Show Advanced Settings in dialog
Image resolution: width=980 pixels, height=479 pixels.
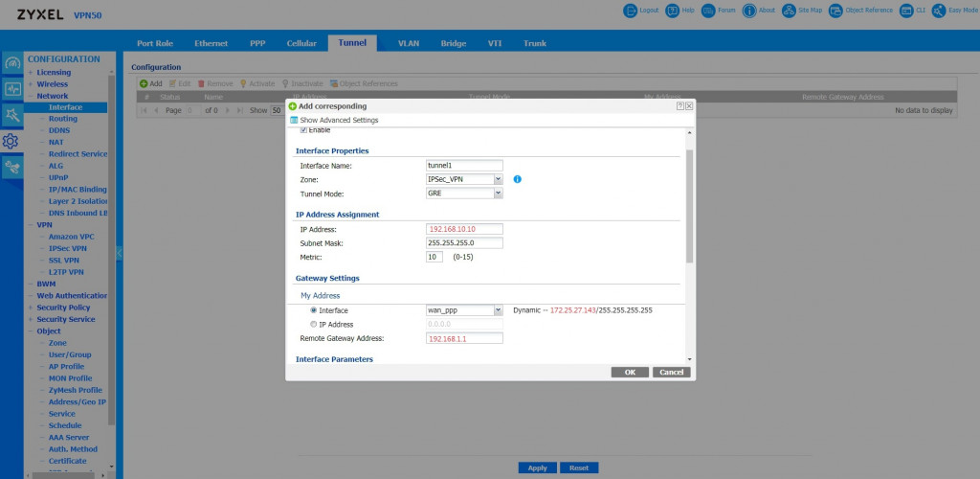click(x=334, y=120)
